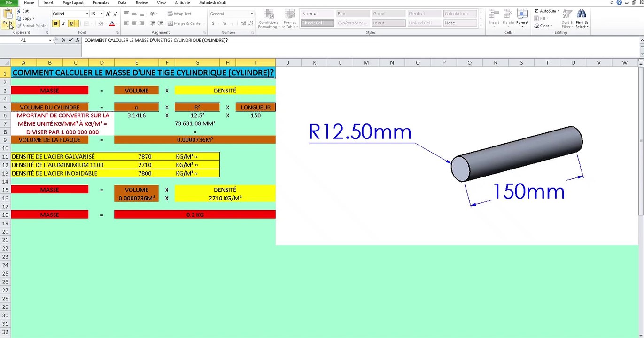Open the underline style dropdown arrow
The image size is (644, 338).
pyautogui.click(x=77, y=23)
